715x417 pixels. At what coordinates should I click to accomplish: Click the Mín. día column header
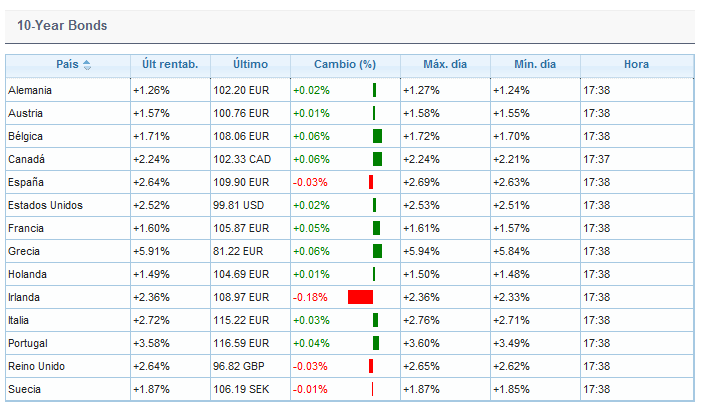click(535, 65)
